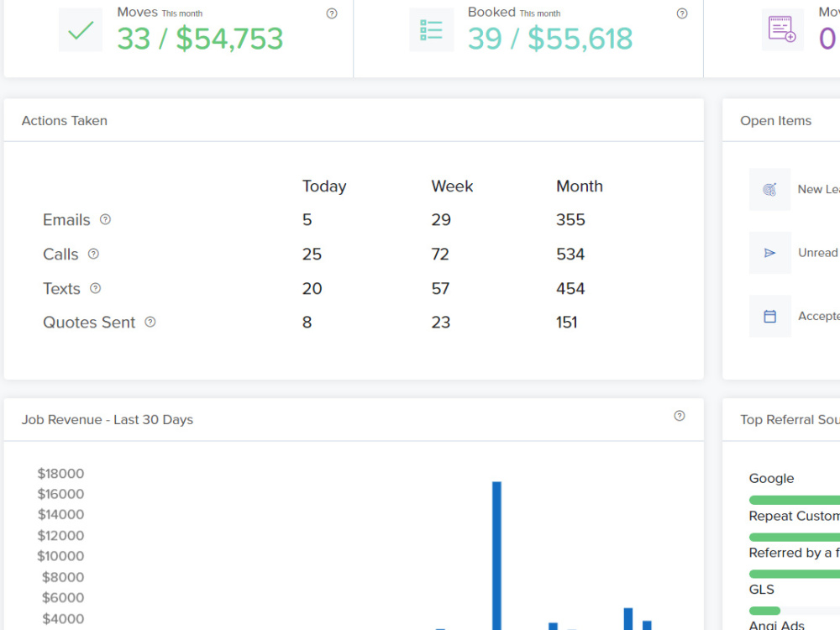Click help icon next to Texts

96,288
